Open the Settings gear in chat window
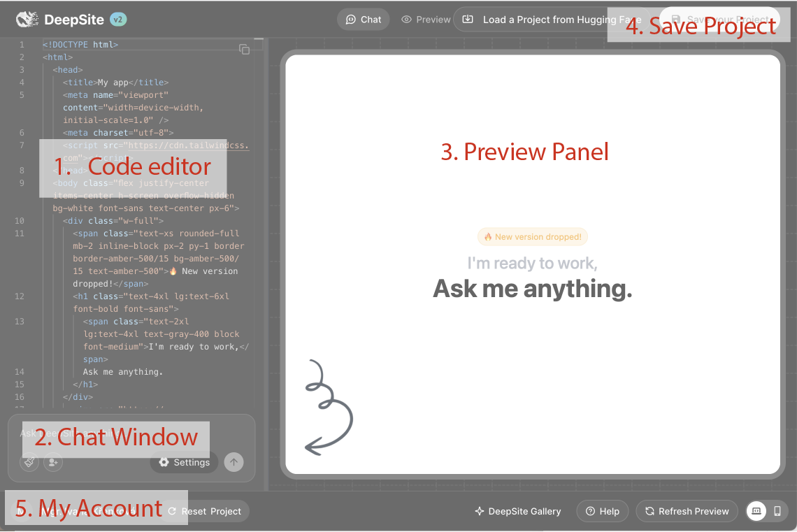 point(184,462)
